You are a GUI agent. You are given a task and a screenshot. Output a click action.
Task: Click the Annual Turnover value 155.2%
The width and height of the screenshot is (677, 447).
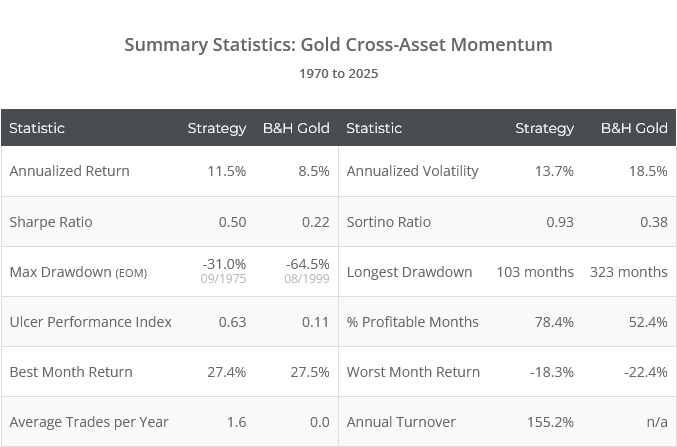[551, 422]
